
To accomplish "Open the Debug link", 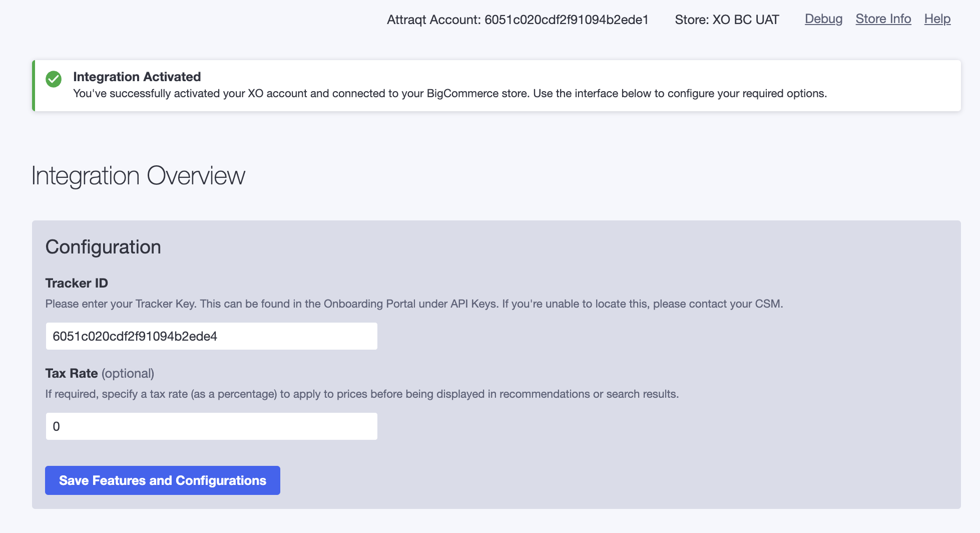I will coord(823,19).
